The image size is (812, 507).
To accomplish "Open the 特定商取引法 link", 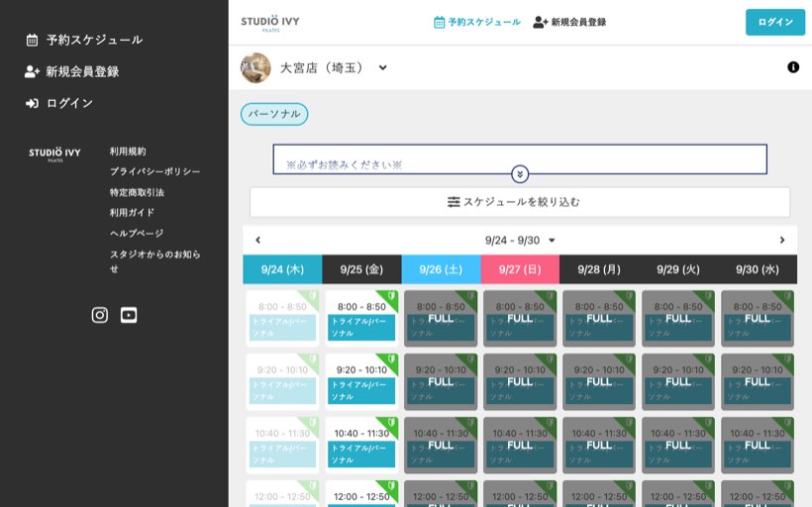I will click(137, 192).
